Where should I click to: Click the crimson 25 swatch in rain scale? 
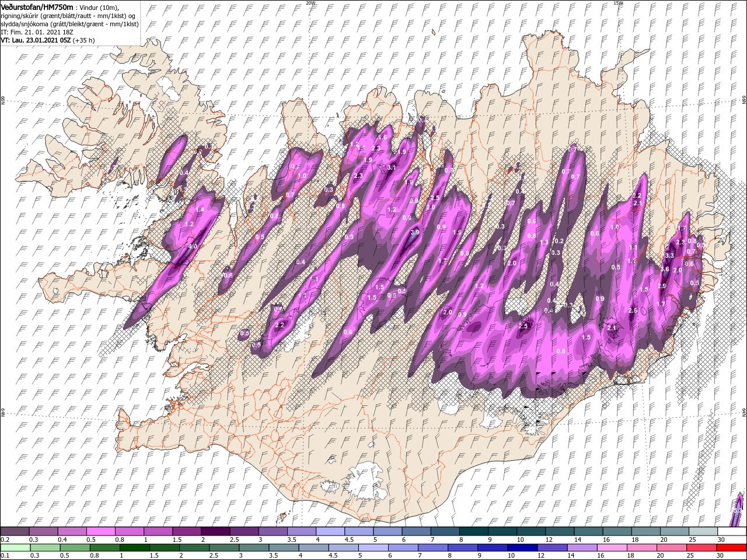(x=703, y=548)
